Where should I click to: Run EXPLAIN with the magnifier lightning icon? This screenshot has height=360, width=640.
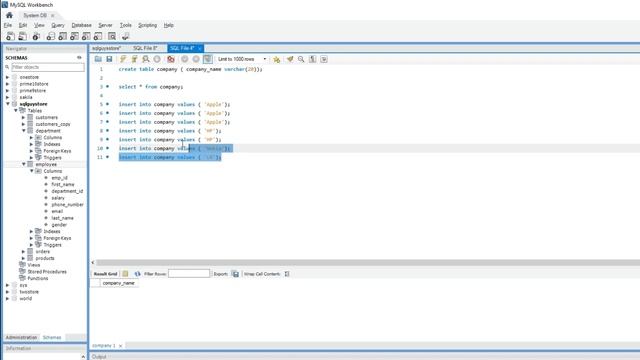click(146, 59)
